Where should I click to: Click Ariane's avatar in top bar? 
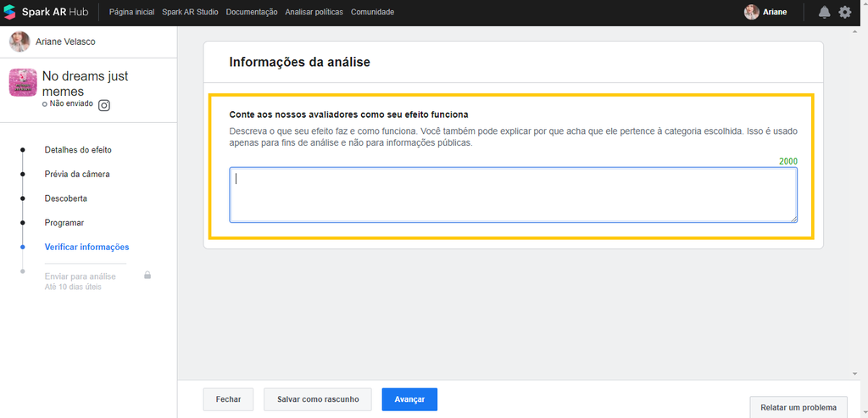751,12
